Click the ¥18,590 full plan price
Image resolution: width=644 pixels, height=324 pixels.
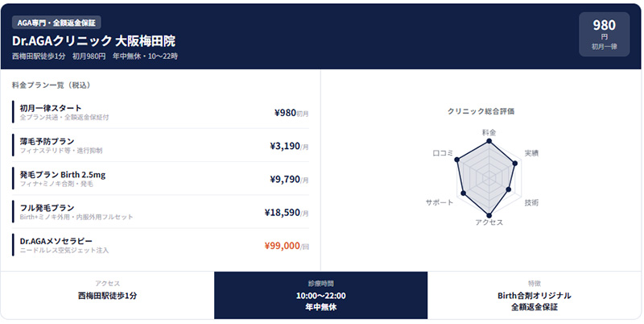(x=282, y=213)
